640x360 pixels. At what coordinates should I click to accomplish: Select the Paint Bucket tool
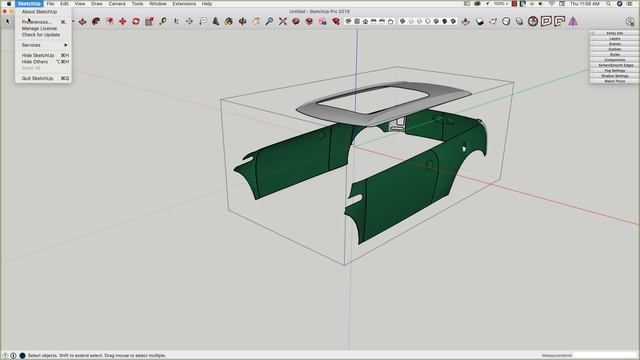pos(229,21)
